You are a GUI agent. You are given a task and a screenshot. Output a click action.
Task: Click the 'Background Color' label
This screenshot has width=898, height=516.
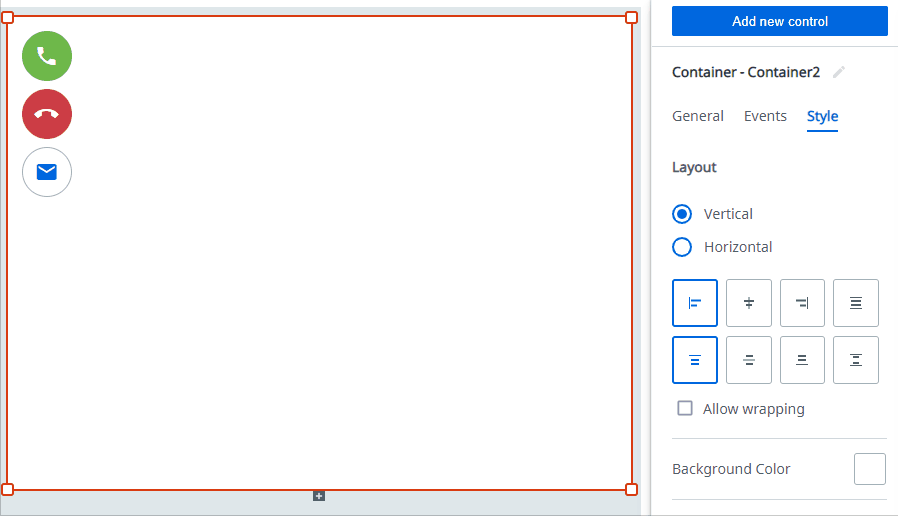click(x=731, y=469)
